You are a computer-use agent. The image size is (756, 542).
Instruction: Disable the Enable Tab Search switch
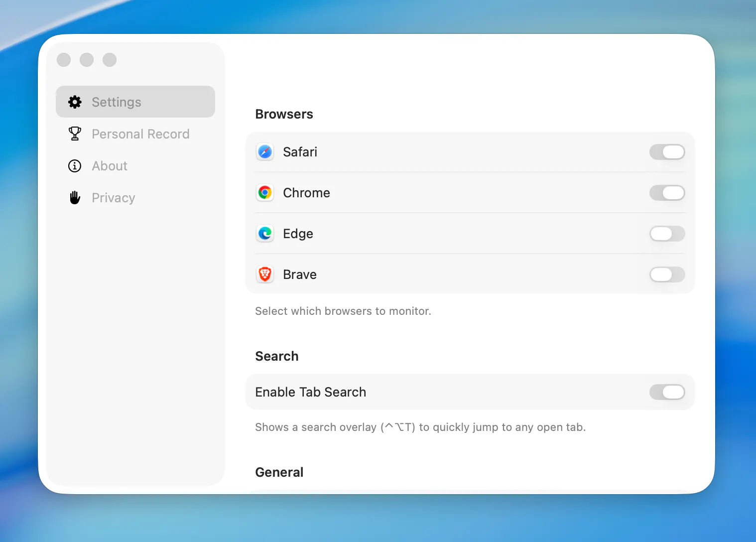667,392
